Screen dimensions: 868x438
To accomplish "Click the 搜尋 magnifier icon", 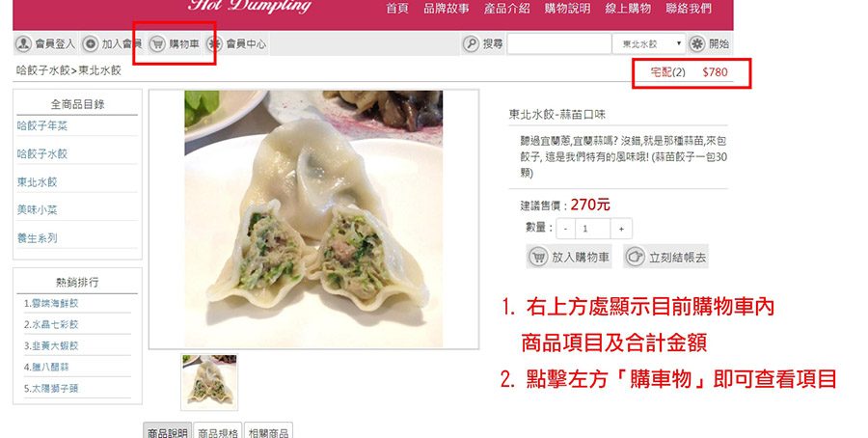I will (471, 43).
